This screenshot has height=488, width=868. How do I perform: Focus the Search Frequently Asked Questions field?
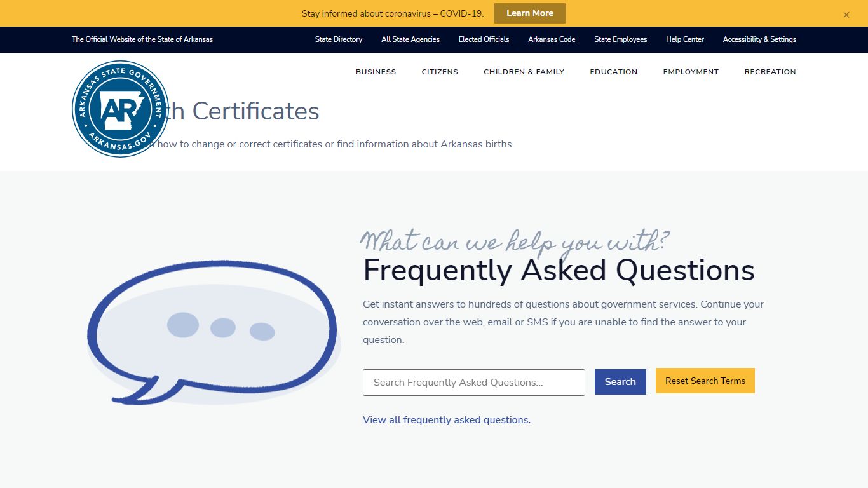474,383
